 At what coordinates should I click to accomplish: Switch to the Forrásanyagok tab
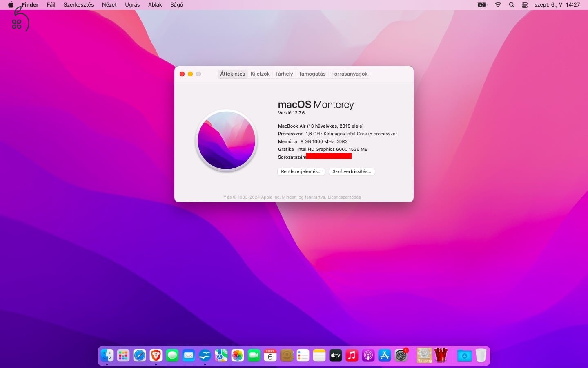[350, 74]
